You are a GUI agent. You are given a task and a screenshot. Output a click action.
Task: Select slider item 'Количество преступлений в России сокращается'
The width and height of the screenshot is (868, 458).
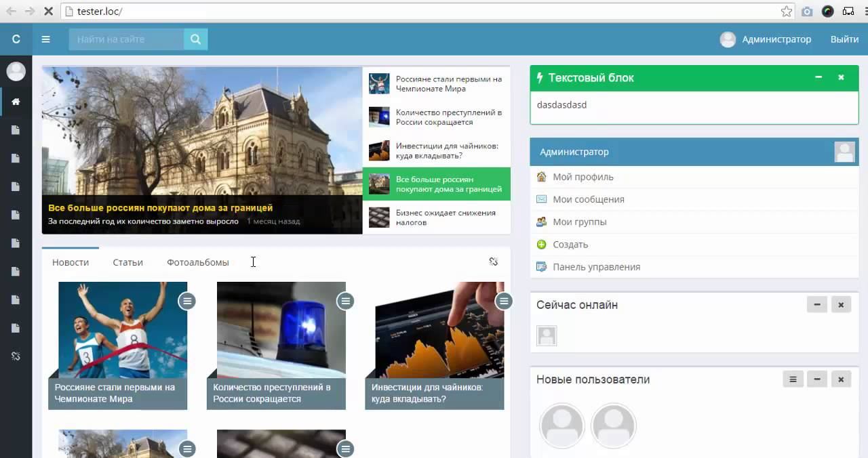(437, 117)
